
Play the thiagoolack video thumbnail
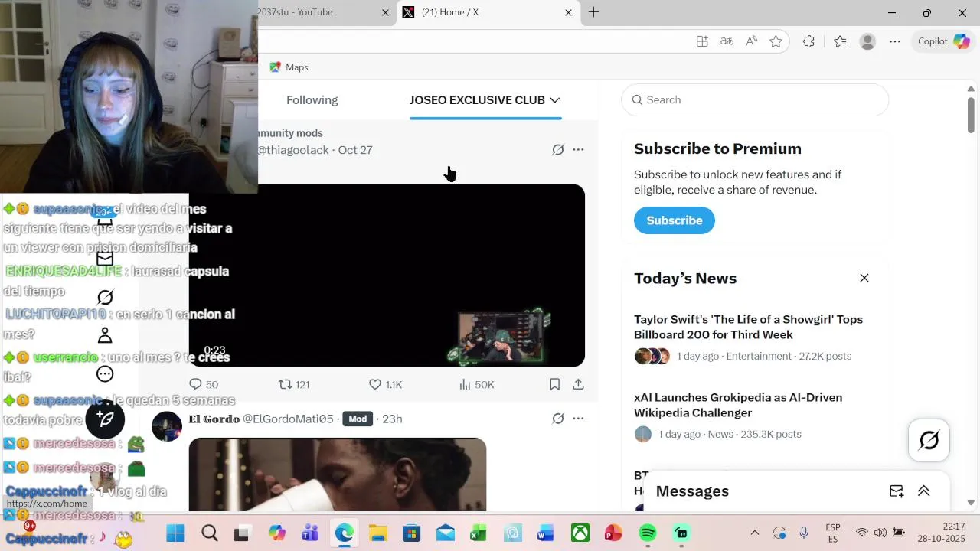pyautogui.click(x=387, y=275)
